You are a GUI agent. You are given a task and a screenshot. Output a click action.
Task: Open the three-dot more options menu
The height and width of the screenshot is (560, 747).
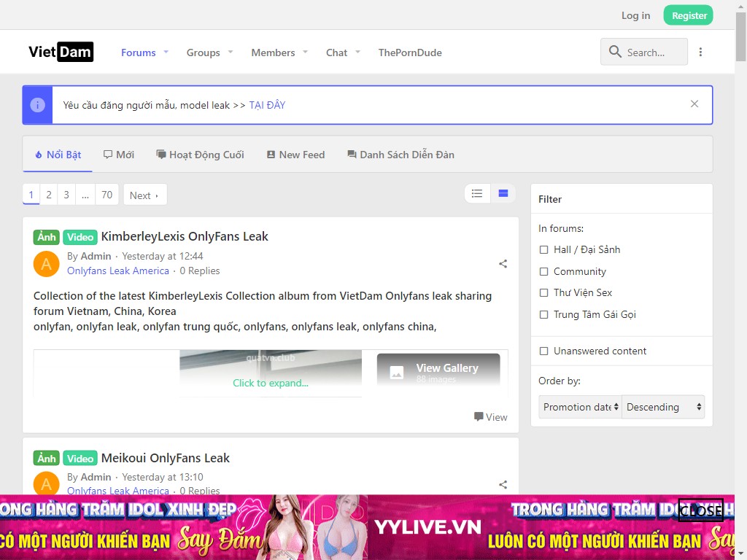coord(700,52)
